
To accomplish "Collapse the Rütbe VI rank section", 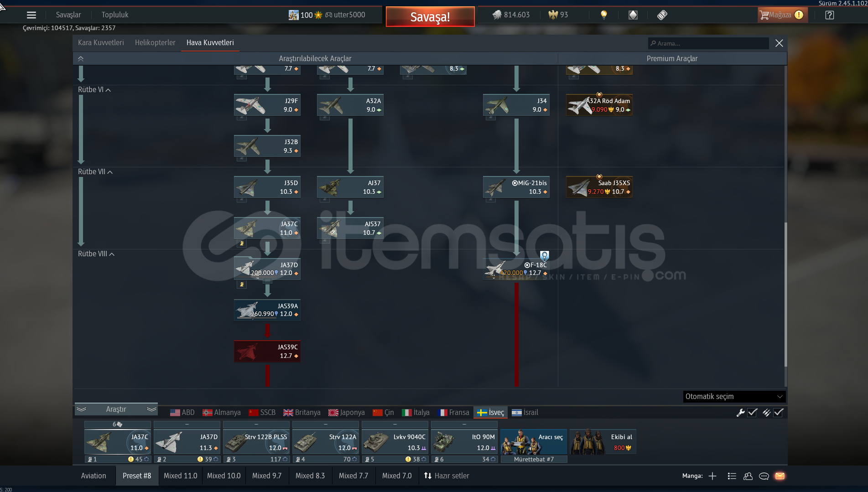I will (94, 90).
